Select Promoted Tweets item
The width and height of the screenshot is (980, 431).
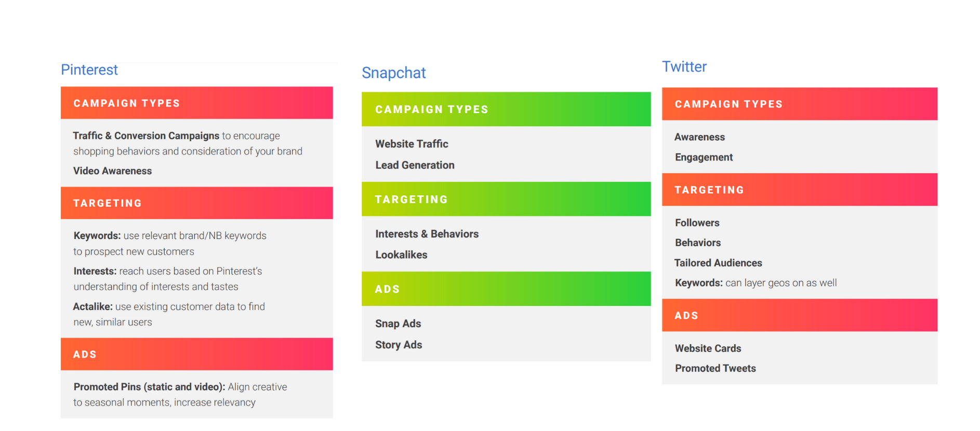pos(715,368)
